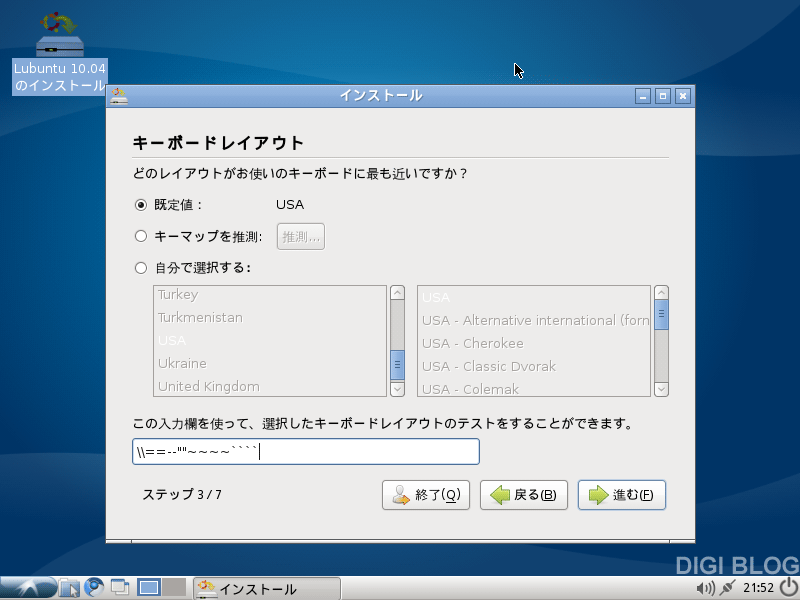Select the 既定値 USA radio button

(141, 205)
